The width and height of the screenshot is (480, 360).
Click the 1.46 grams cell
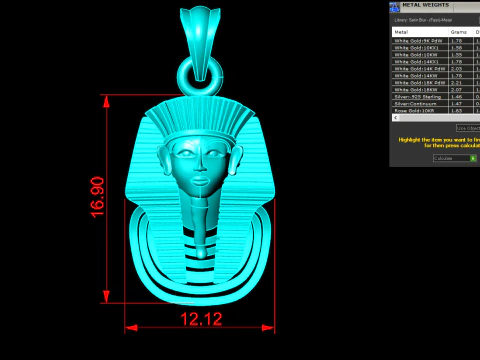461,97
